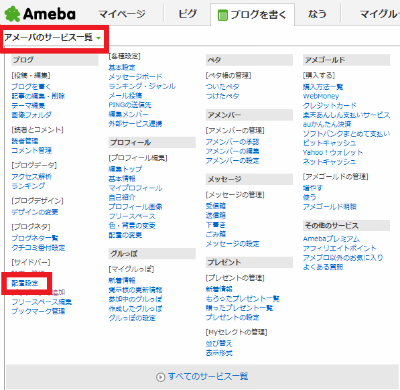Open 外部サービス連携 link
The width and height of the screenshot is (400, 390).
tap(135, 124)
